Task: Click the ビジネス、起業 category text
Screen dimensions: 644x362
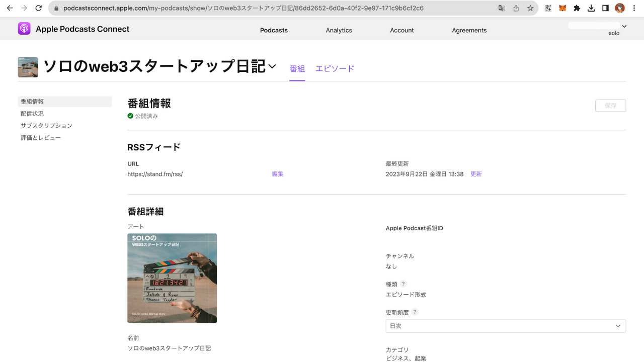Action: click(406, 358)
